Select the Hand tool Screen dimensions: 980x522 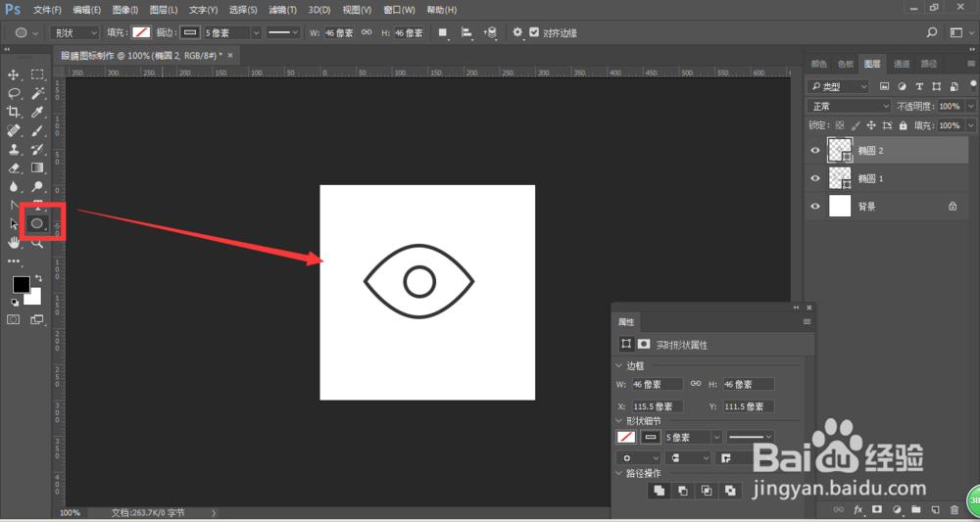point(13,242)
